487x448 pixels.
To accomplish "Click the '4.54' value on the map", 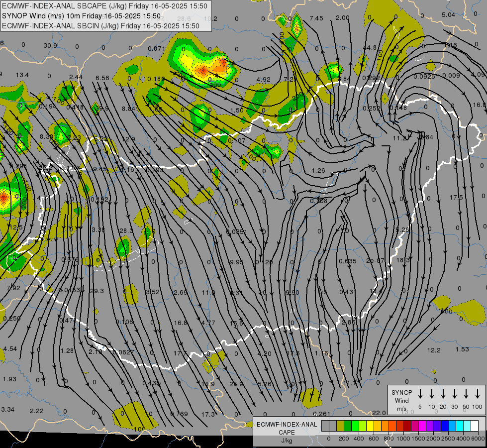I will [x=10, y=349].
